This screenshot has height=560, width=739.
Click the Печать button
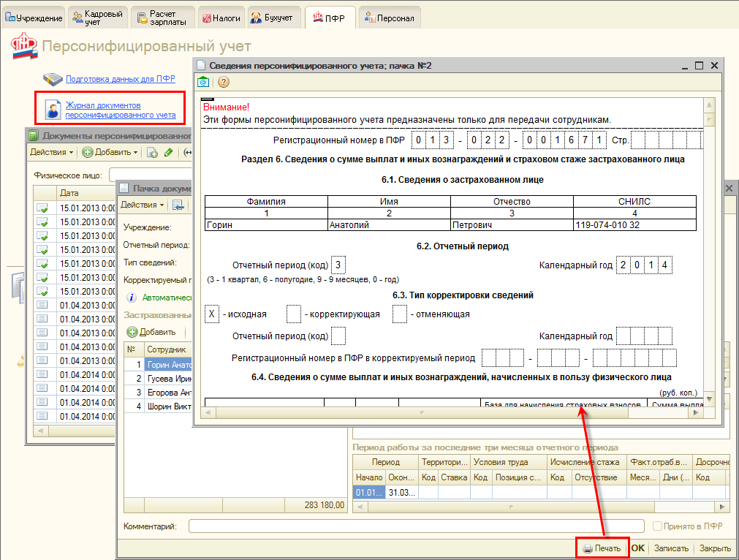pyautogui.click(x=602, y=548)
